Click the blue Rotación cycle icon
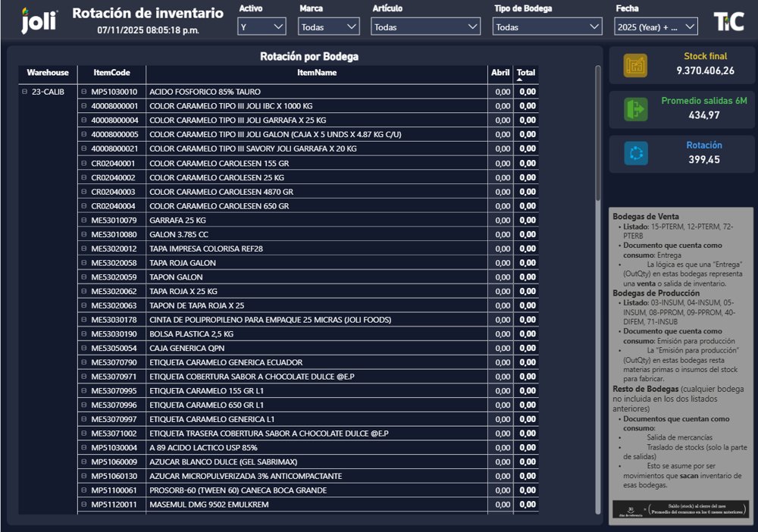Screen dimensions: 758x532 (x=635, y=154)
